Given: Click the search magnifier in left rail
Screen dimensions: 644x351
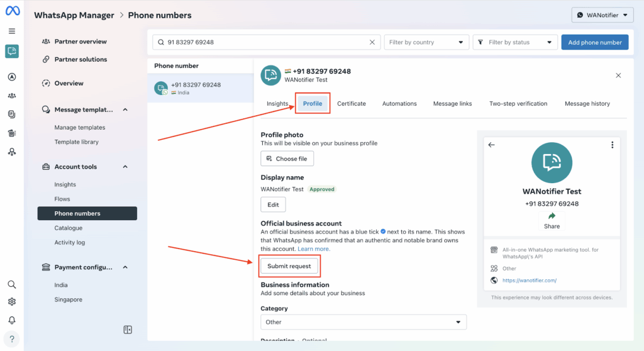Looking at the screenshot, I should pos(12,284).
